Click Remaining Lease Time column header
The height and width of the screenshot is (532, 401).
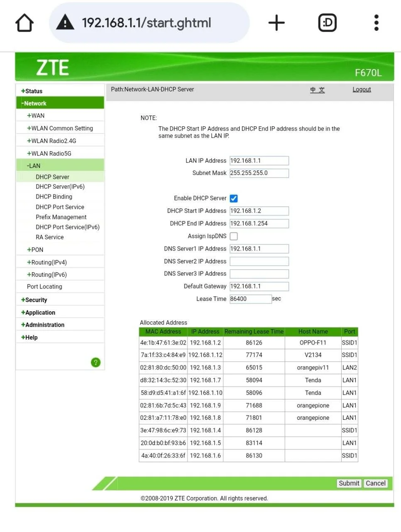[x=254, y=332]
